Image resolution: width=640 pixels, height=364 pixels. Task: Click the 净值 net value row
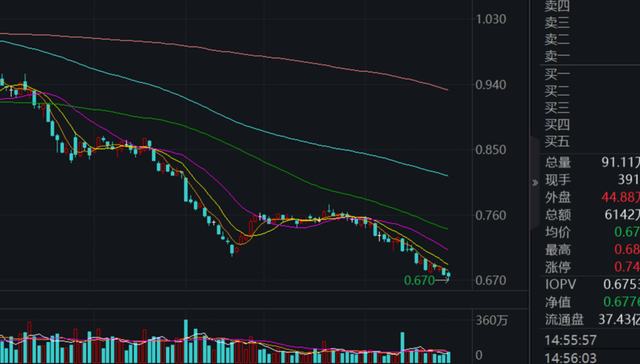click(590, 302)
